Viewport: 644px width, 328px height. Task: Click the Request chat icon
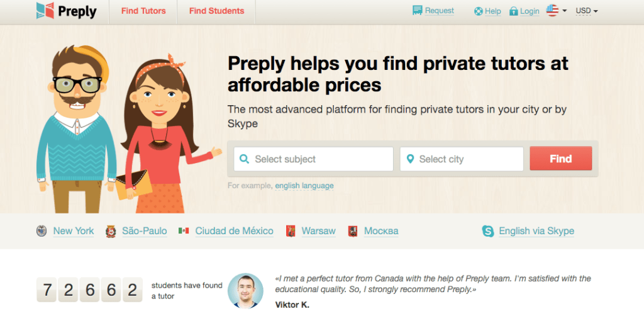click(417, 11)
